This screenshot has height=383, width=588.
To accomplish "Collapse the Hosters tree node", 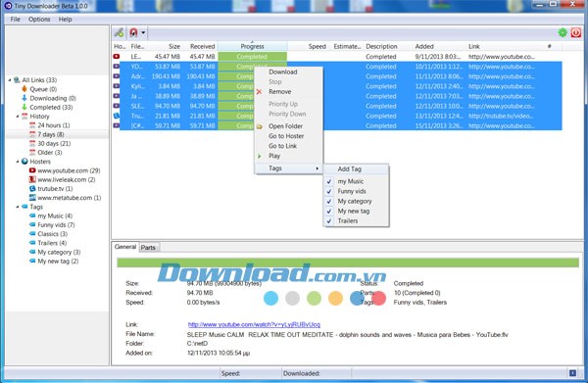I will click(x=18, y=162).
